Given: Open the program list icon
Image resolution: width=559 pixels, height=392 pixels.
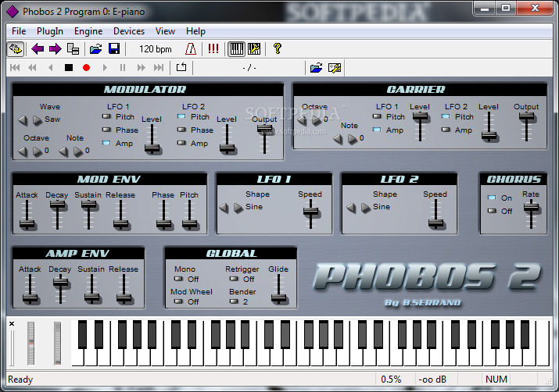Looking at the screenshot, I should point(73,48).
